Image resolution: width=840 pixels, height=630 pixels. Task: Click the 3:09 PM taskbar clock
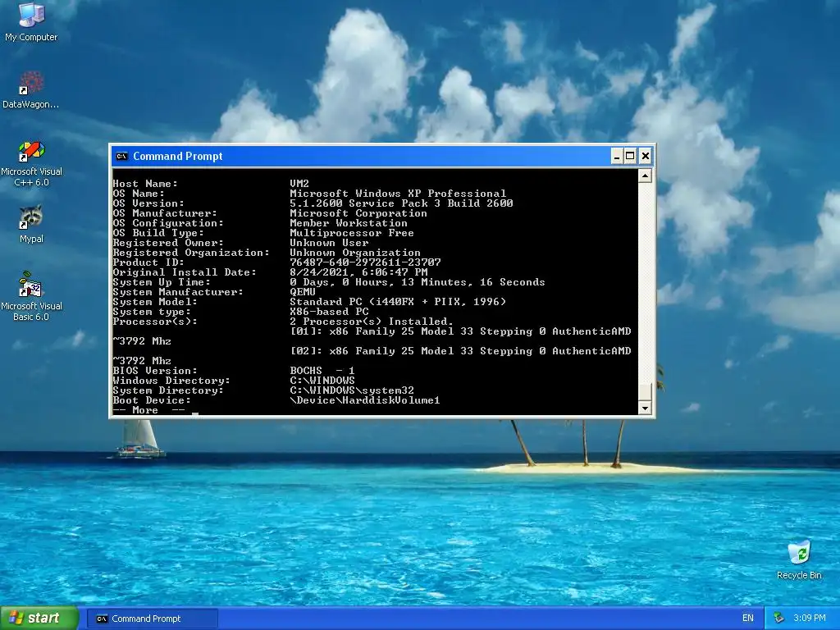pyautogui.click(x=810, y=619)
